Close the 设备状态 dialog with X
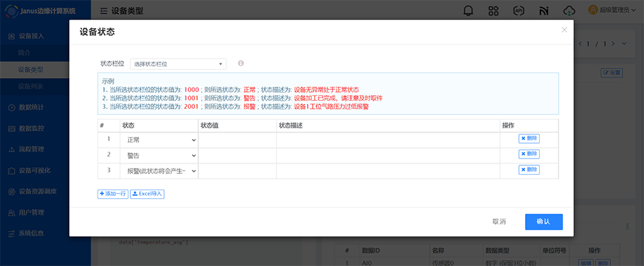 coord(564,30)
